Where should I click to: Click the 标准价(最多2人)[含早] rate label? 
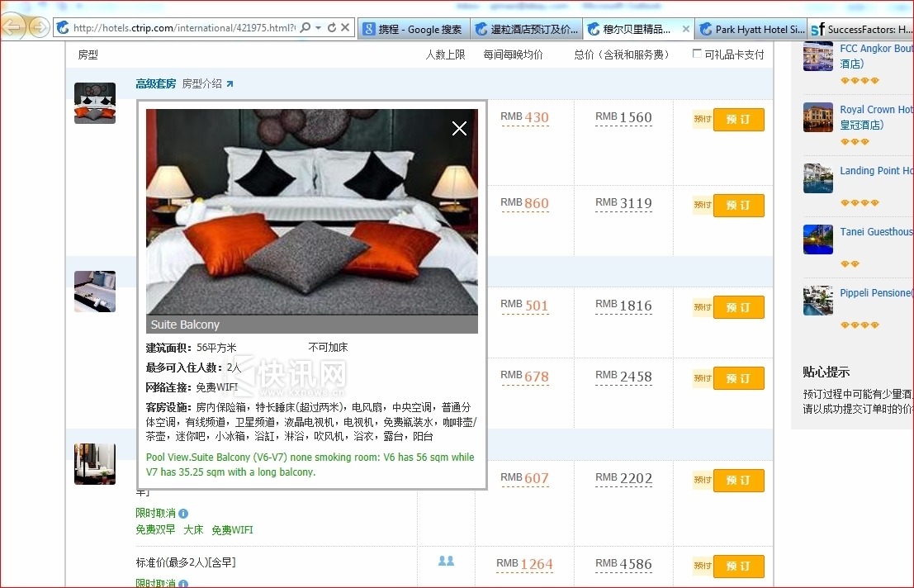point(186,562)
